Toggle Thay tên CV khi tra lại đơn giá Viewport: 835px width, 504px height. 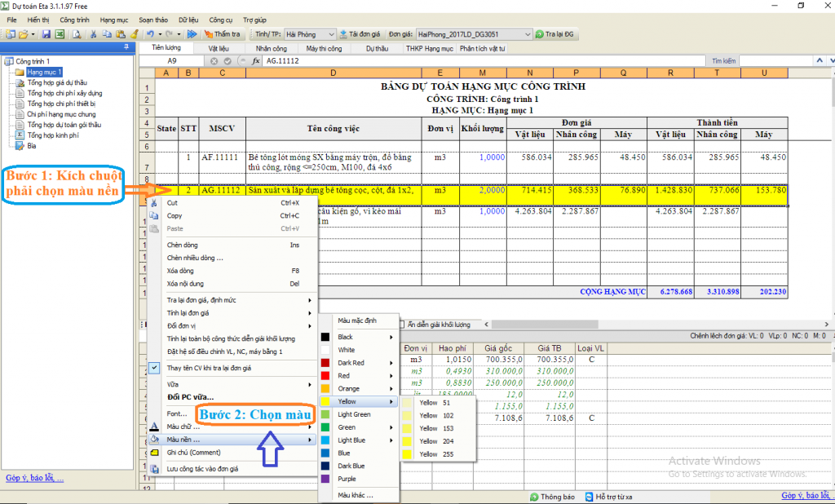click(x=209, y=369)
